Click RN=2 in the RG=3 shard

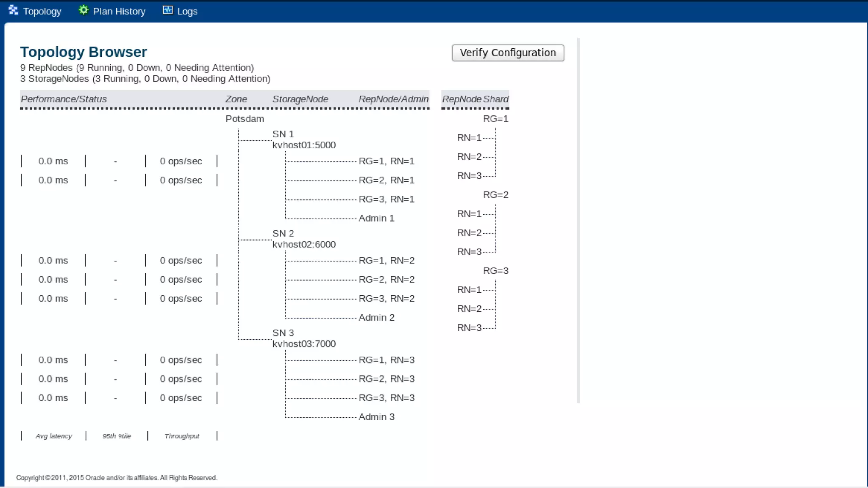tap(469, 309)
